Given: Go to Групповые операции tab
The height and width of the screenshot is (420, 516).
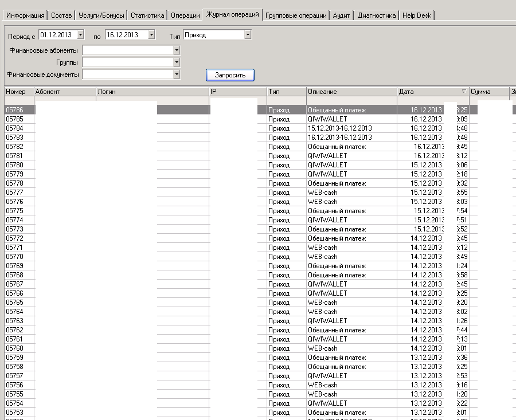Looking at the screenshot, I should (x=297, y=15).
